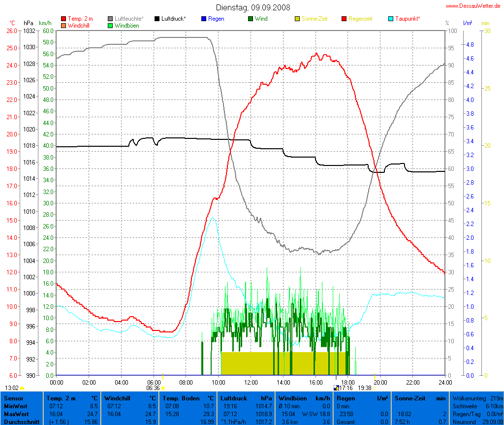Click the Sonne-Zeit min table header
Image resolution: width=504 pixels, height=425 pixels.
point(420,398)
